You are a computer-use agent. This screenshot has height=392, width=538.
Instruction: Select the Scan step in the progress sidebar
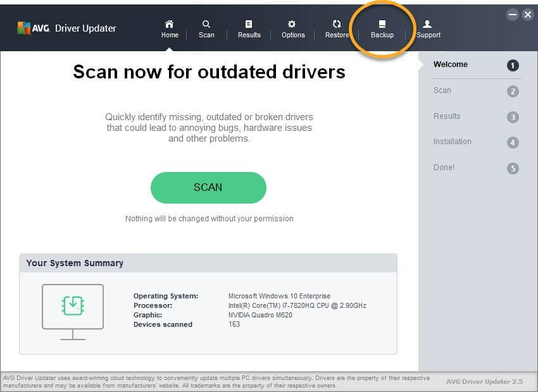tap(442, 90)
